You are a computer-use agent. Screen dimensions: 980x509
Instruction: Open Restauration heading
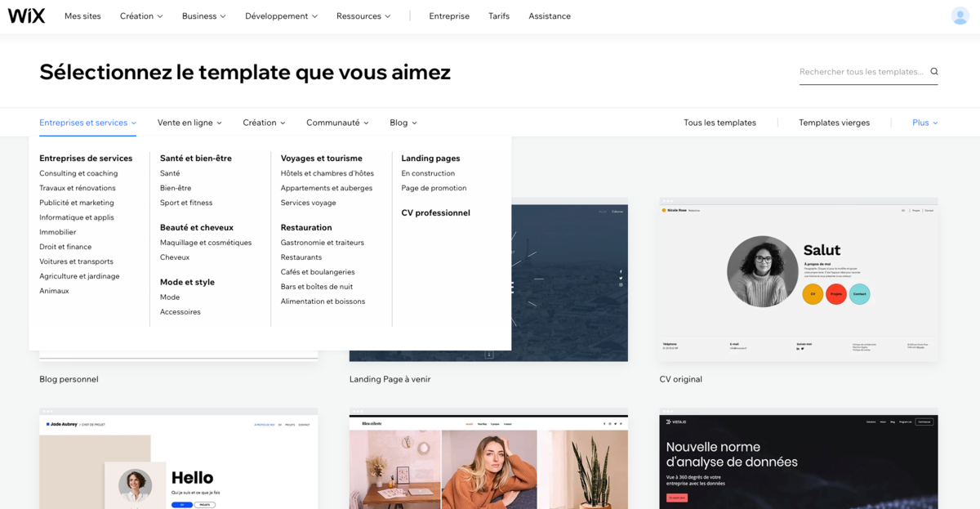coord(306,228)
